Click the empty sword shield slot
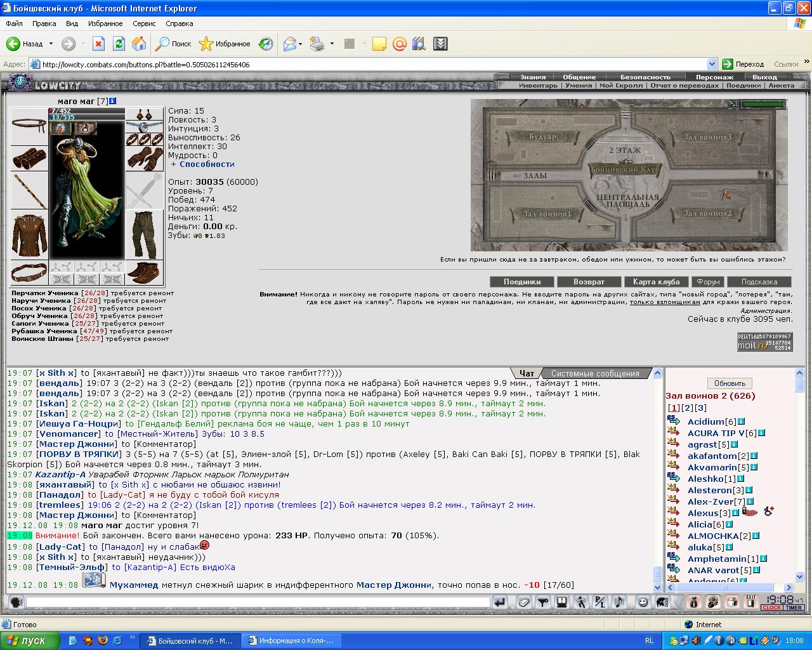Screen dimensions: 812x650 [x=144, y=190]
